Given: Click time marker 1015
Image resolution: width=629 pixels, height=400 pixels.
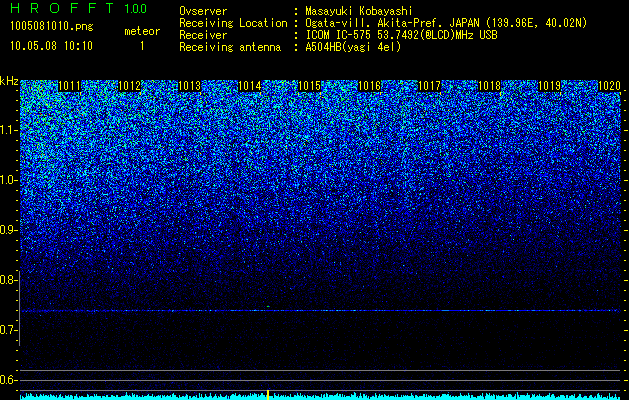Looking at the screenshot, I should pos(310,86).
